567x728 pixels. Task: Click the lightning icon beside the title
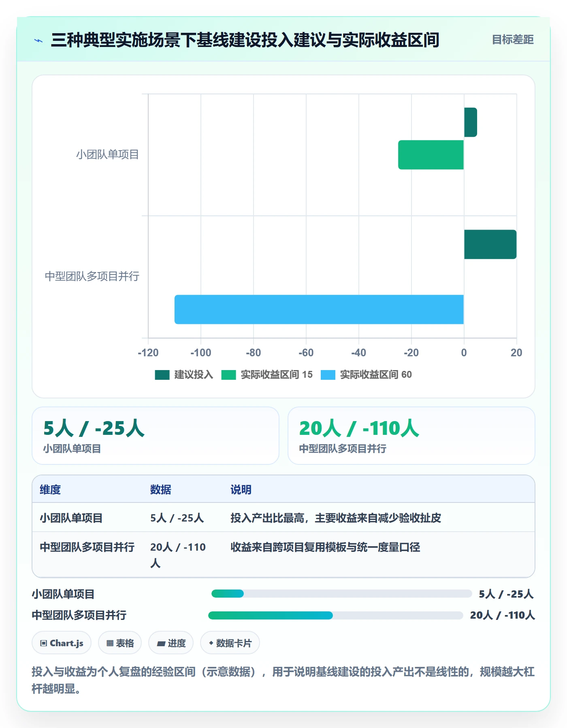38,40
